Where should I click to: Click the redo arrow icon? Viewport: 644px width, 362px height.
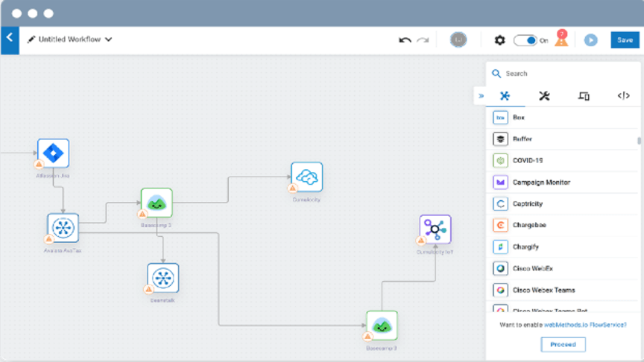423,40
